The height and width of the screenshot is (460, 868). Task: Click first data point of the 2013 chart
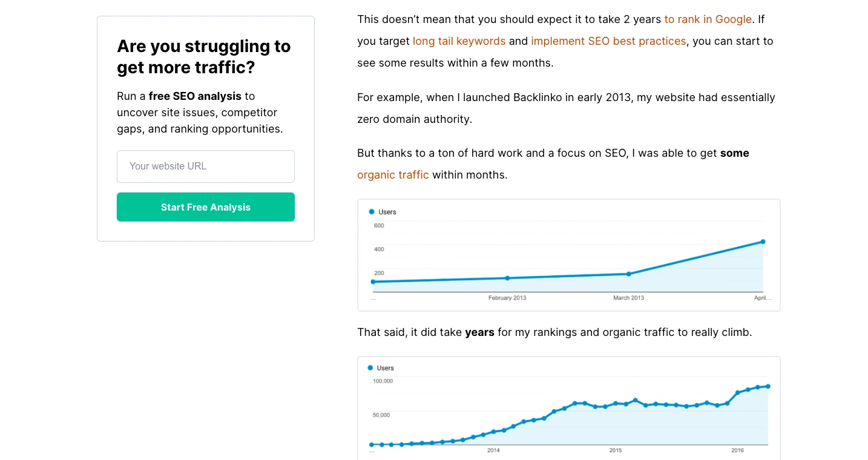click(373, 282)
